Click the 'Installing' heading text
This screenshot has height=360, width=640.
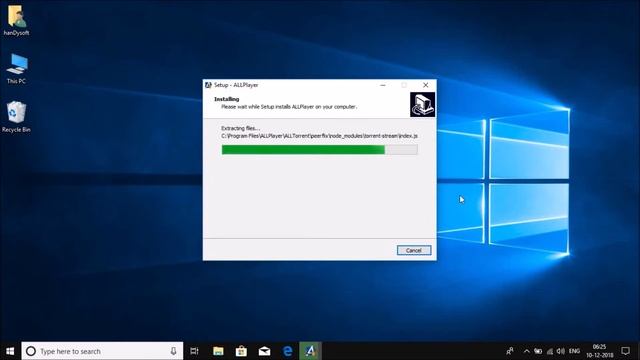[227, 99]
